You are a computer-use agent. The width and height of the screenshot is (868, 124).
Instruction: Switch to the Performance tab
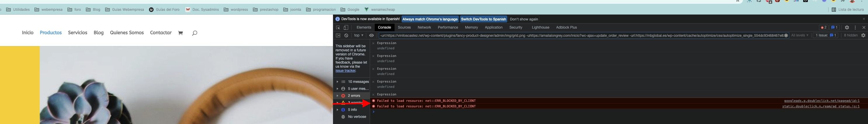[x=448, y=28]
